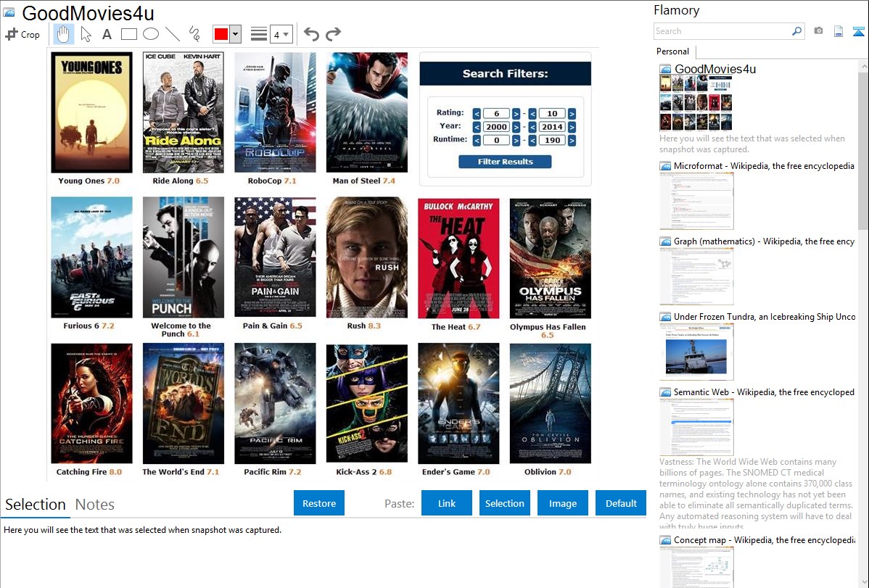869x588 pixels.
Task: Open the RoboCop movie poster
Action: 275,112
